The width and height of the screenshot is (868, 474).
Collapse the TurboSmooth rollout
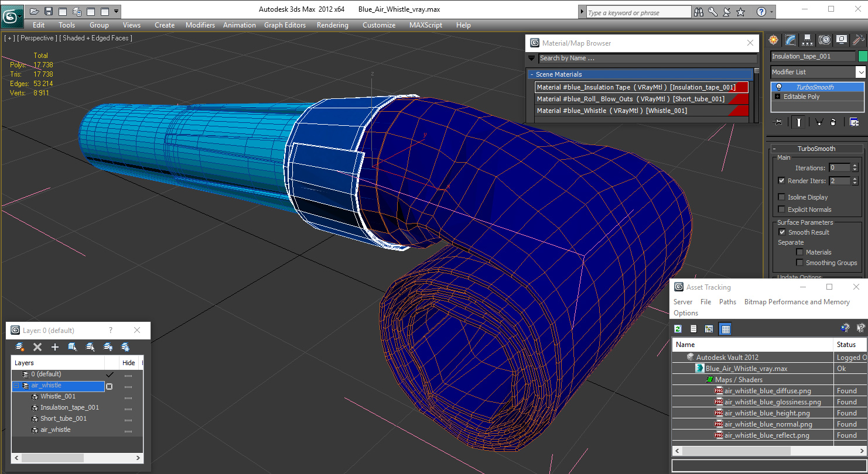(x=774, y=149)
